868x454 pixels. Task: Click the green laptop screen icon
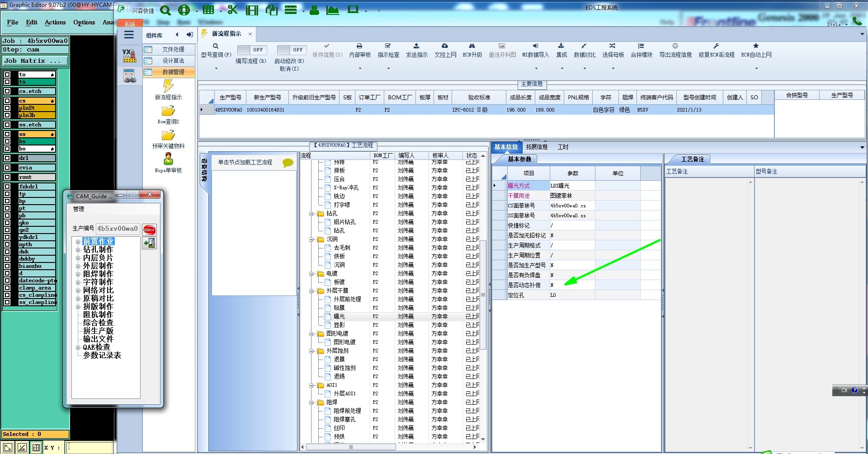(x=353, y=9)
